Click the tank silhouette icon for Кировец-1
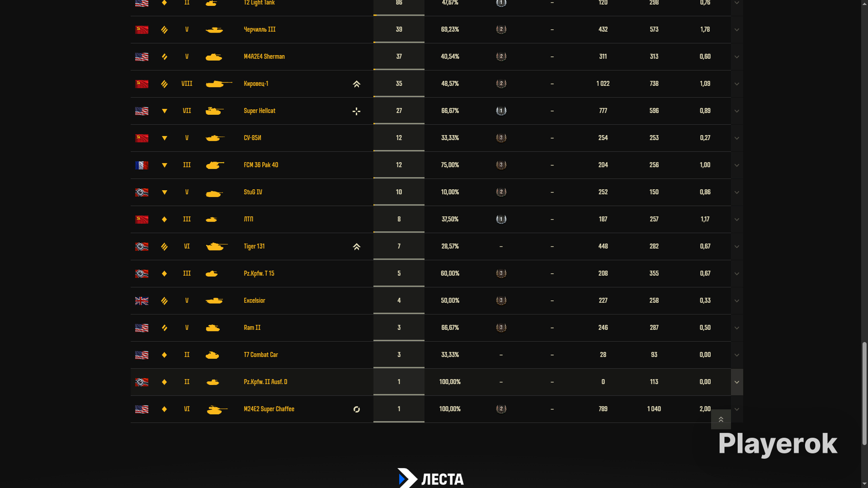 (x=218, y=84)
